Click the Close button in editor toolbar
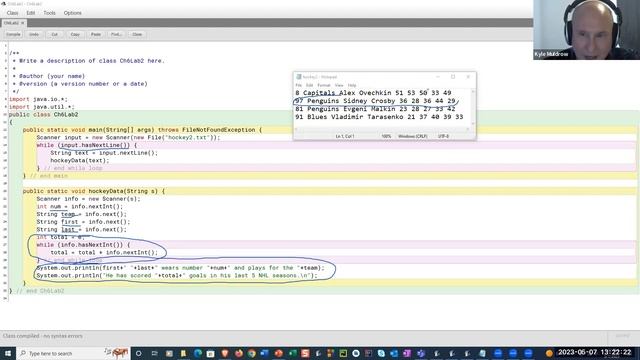Screen dimensions: 640x360 click(x=137, y=34)
